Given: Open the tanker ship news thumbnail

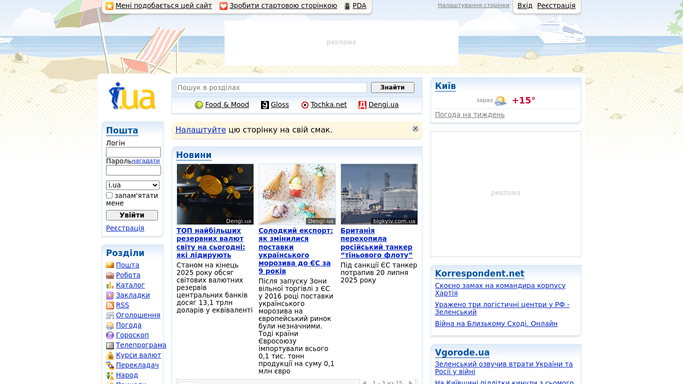Looking at the screenshot, I should (x=379, y=194).
